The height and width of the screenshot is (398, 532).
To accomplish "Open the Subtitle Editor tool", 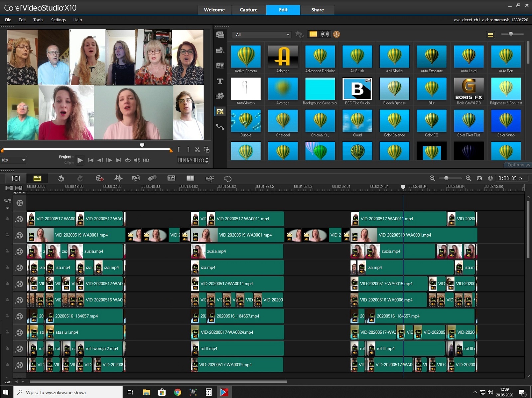I will pyautogui.click(x=171, y=178).
